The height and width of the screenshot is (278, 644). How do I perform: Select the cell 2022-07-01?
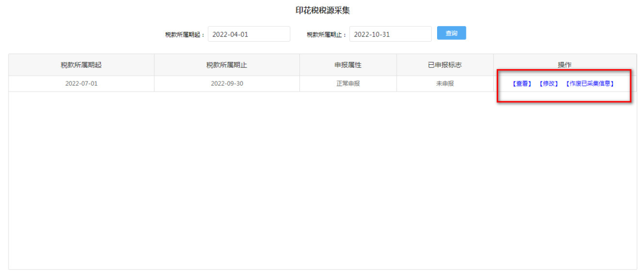(81, 84)
